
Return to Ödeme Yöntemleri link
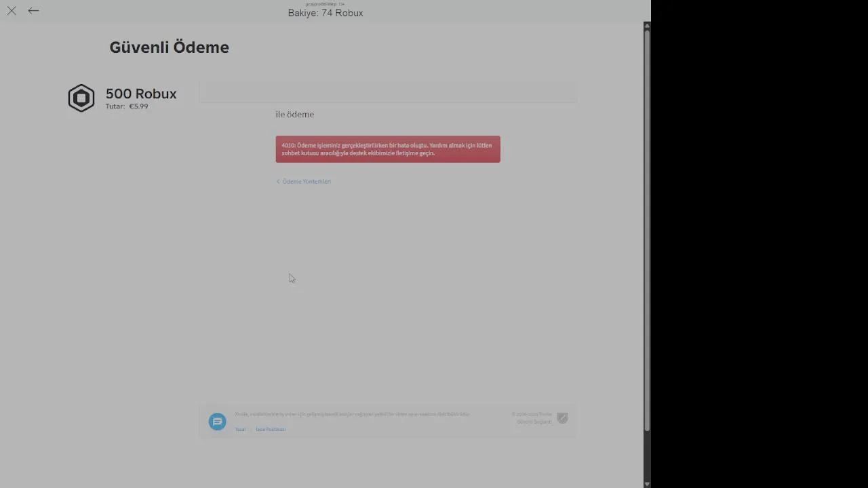click(304, 182)
